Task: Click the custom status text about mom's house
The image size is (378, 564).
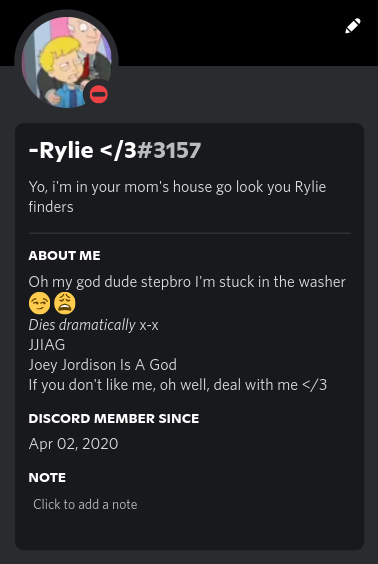Action: (177, 197)
